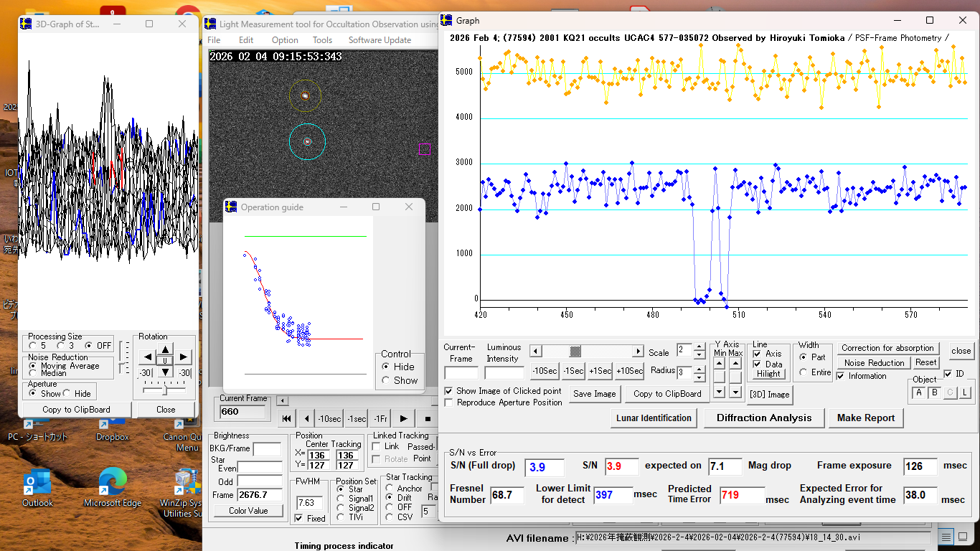Open the Software Update menu
The height and width of the screenshot is (551, 980).
(380, 40)
